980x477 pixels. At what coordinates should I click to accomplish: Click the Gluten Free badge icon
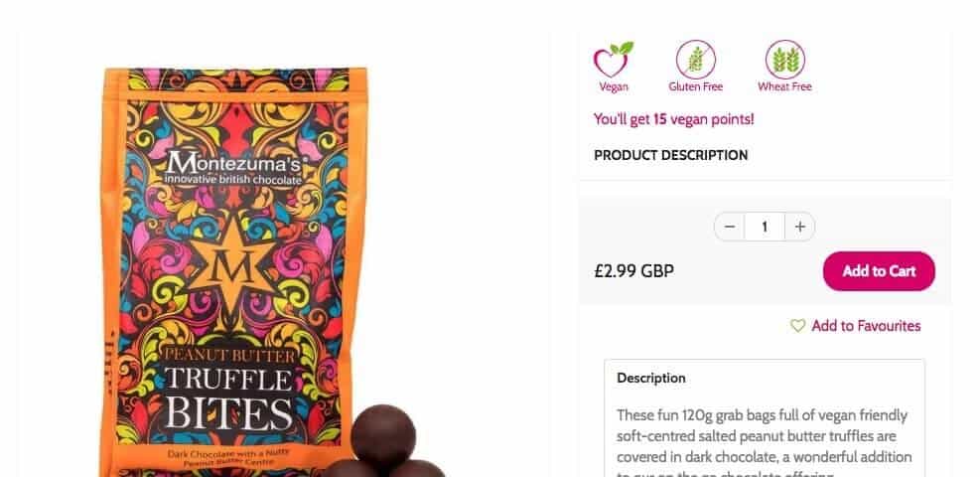tap(696, 60)
